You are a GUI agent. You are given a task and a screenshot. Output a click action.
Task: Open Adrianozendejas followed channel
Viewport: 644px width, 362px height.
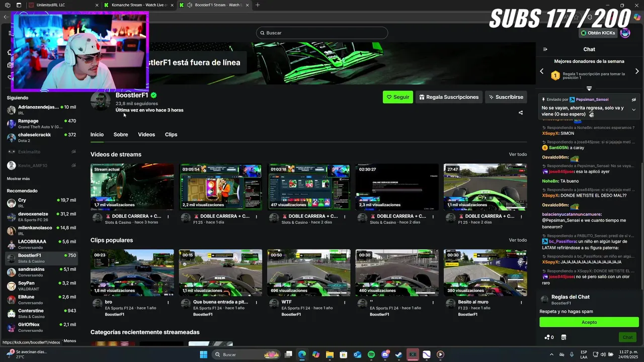(x=41, y=110)
